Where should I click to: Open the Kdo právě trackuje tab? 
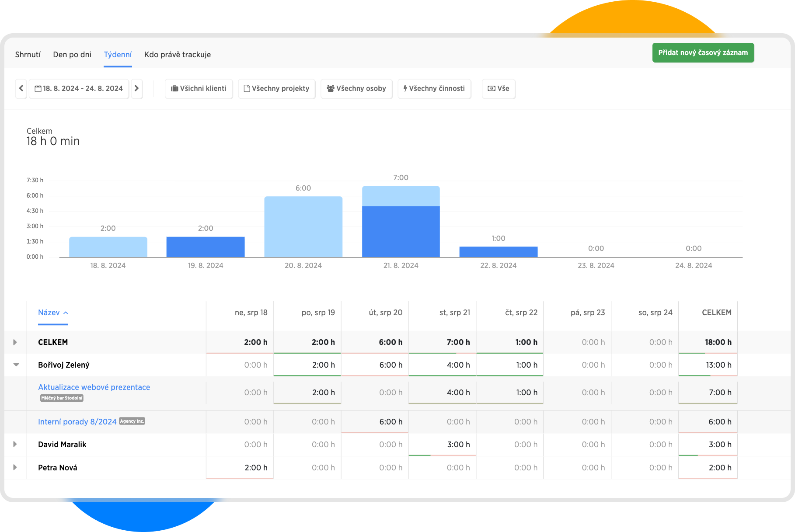point(178,55)
